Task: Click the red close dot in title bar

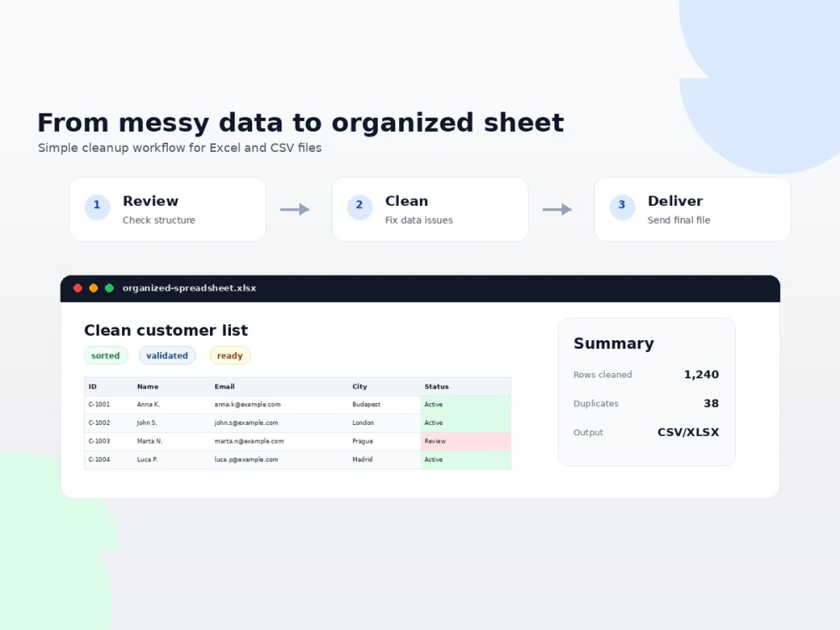Action: point(77,288)
